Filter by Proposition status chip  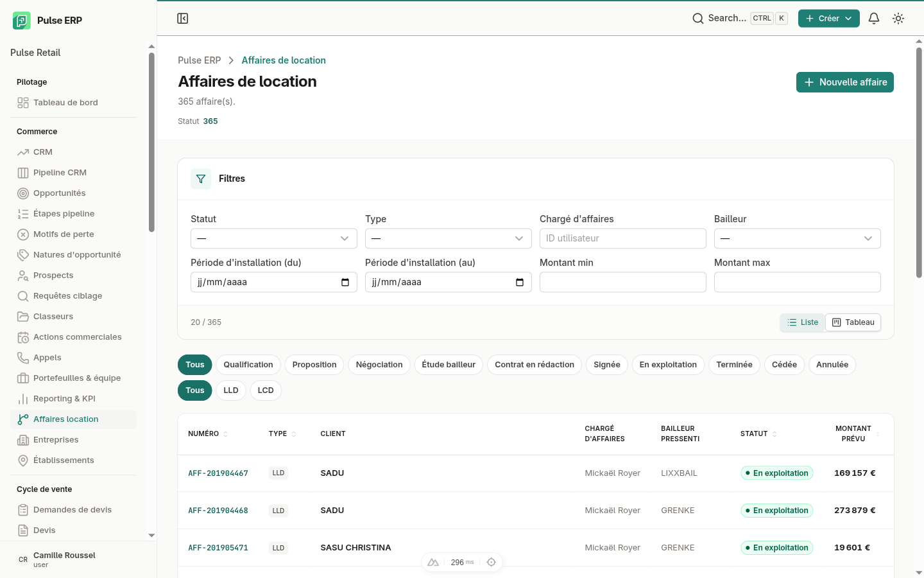click(x=314, y=365)
